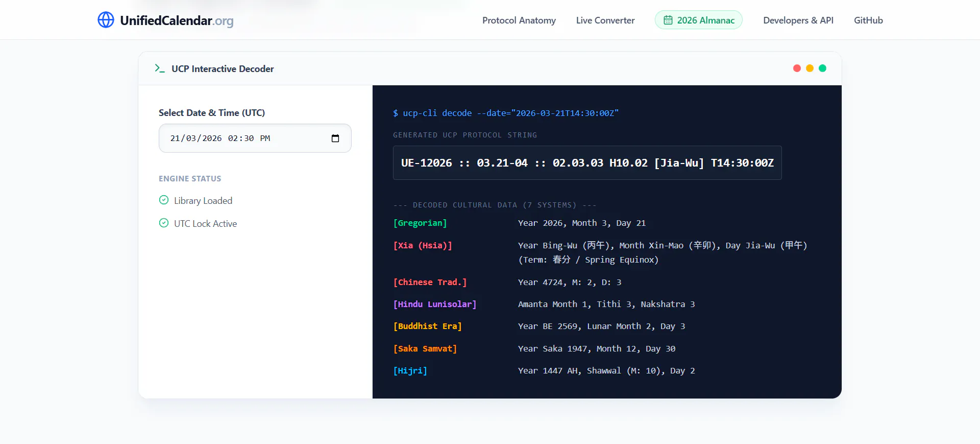This screenshot has height=444, width=980.
Task: Click the [Hindu Lunisolar] system label
Action: click(435, 304)
